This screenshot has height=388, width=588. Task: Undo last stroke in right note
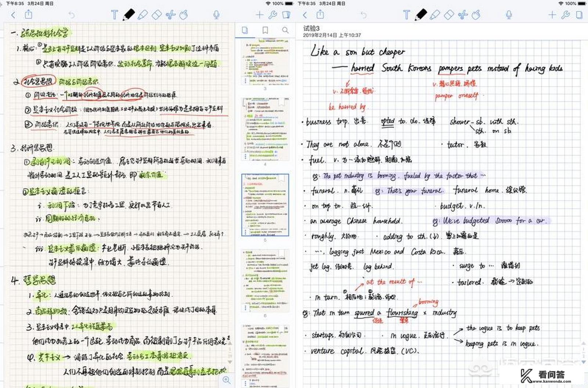tap(363, 15)
